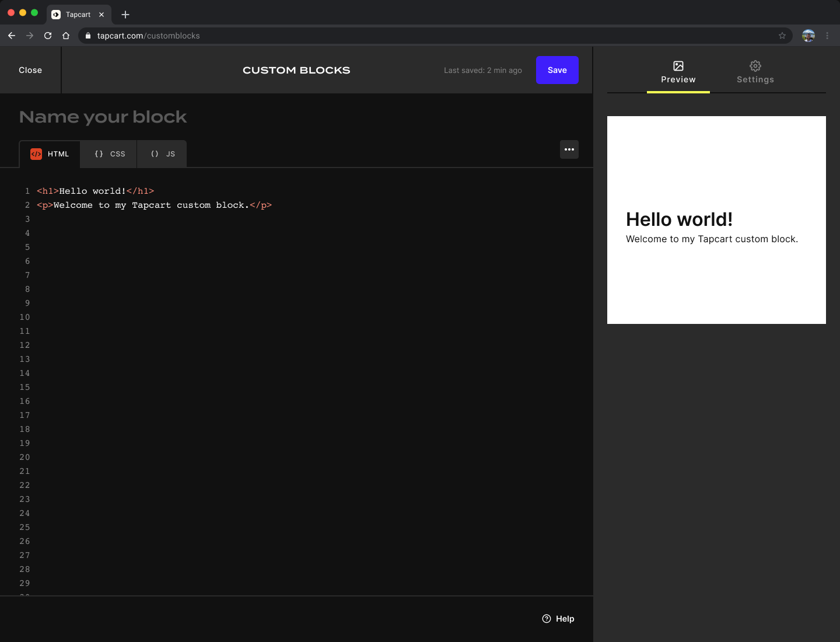Click the Hello world! preview heading
Screen dimensions: 840x642
coord(679,219)
